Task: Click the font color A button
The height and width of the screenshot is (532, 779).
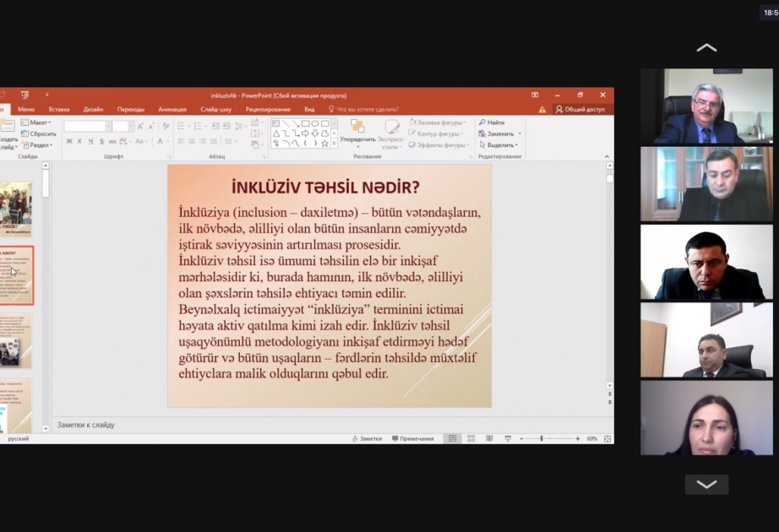Action: [x=160, y=142]
